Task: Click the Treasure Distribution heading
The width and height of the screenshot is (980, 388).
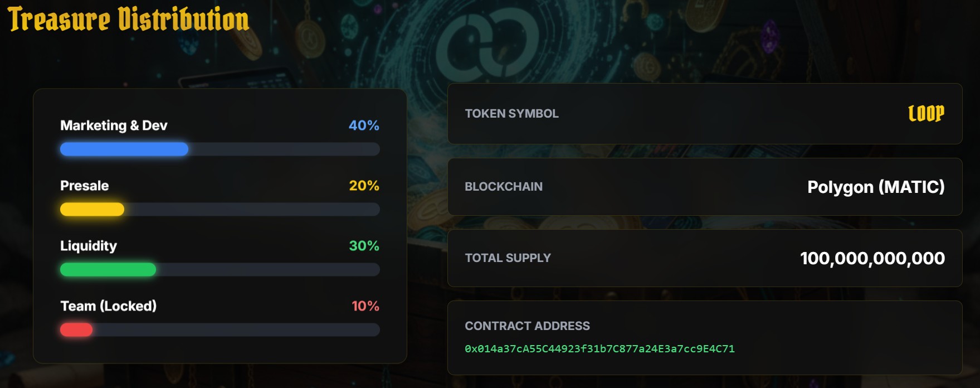Action: coord(127,20)
